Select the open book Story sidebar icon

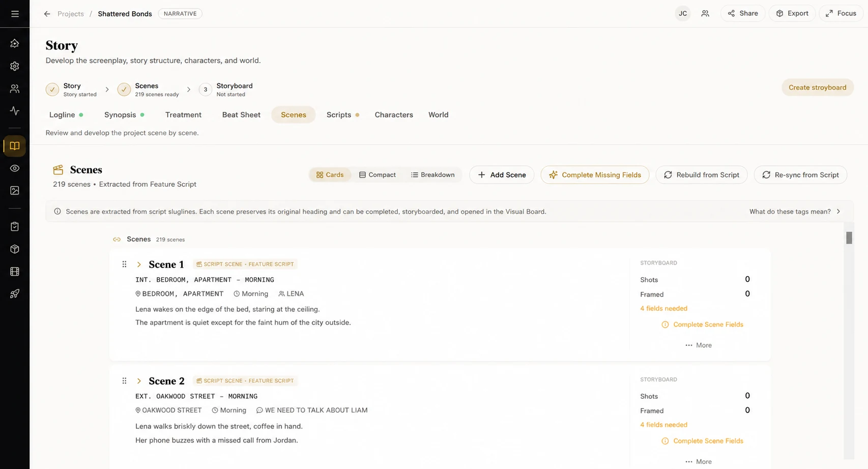click(15, 146)
